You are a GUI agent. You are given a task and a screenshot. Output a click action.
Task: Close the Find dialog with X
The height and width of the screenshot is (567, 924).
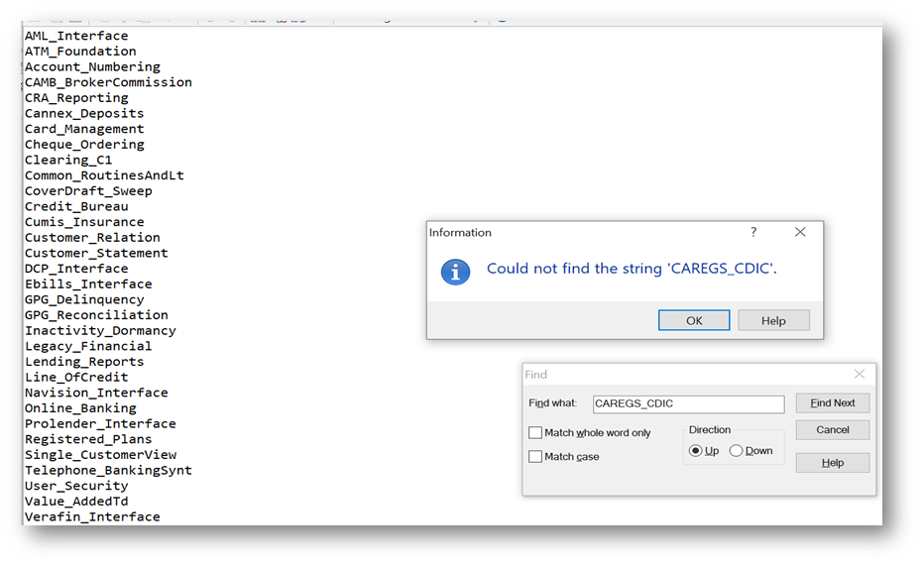tap(859, 375)
